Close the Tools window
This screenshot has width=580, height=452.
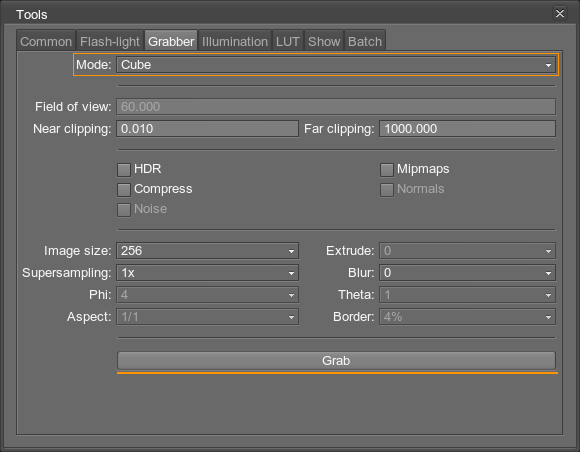point(560,14)
